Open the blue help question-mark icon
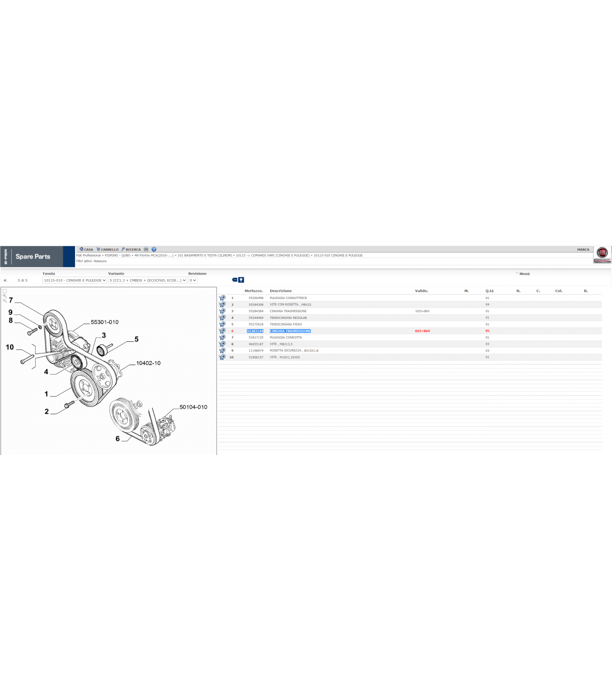612x700 pixels. coord(154,249)
